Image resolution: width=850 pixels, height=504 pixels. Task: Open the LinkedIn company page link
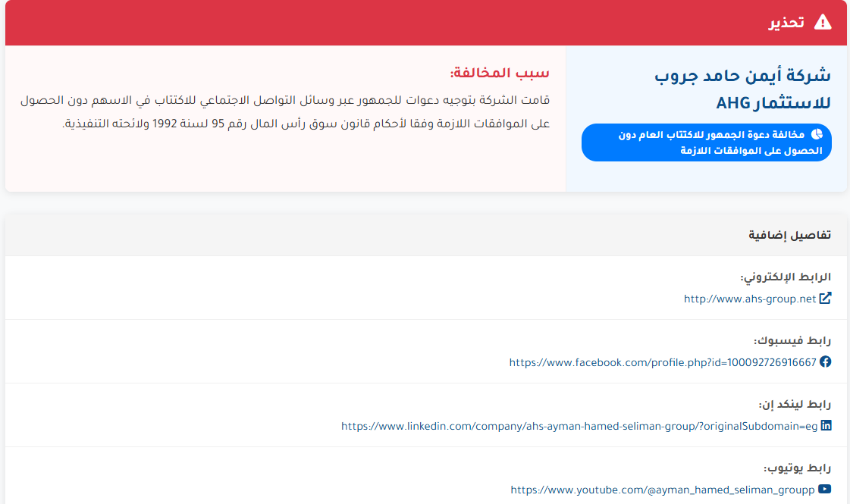(579, 426)
